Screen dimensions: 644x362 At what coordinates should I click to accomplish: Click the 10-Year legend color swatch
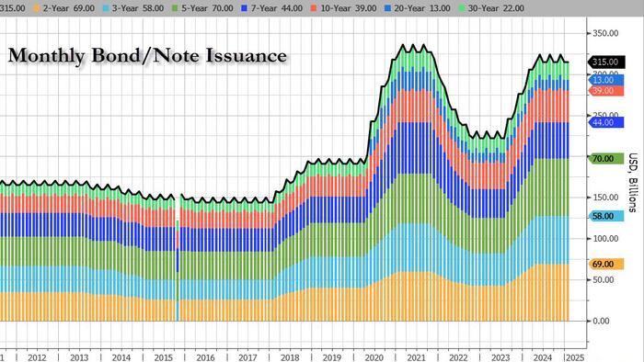314,8
